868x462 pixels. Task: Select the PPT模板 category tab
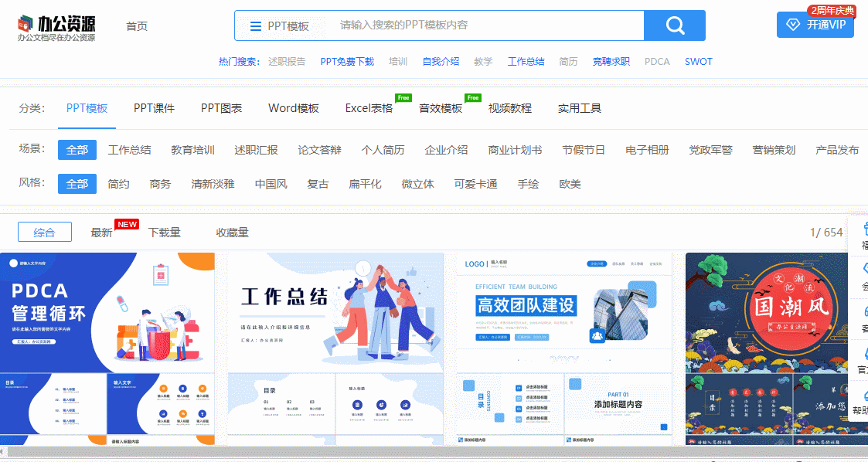[87, 108]
